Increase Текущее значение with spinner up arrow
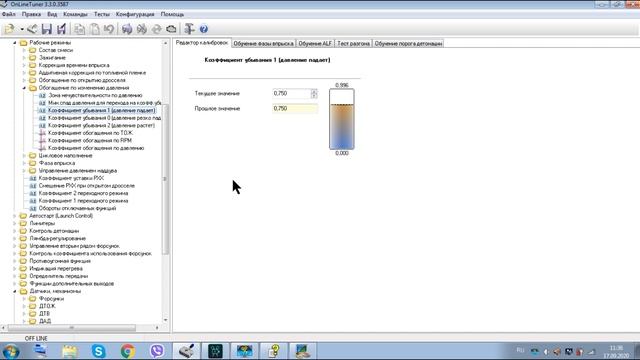This screenshot has width=640, height=360. (314, 91)
